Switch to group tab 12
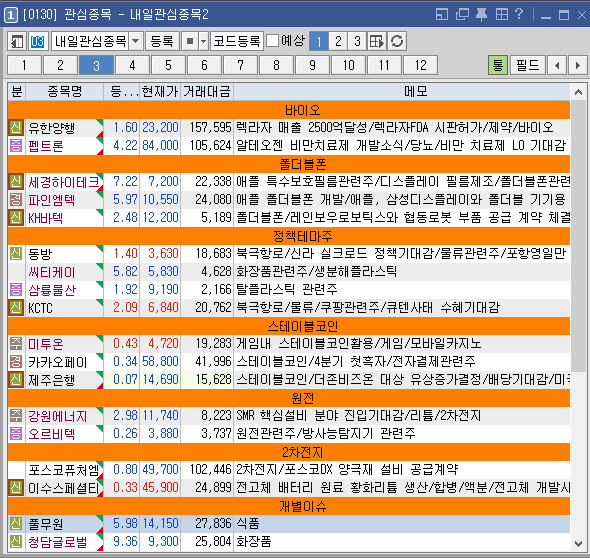 (x=420, y=65)
